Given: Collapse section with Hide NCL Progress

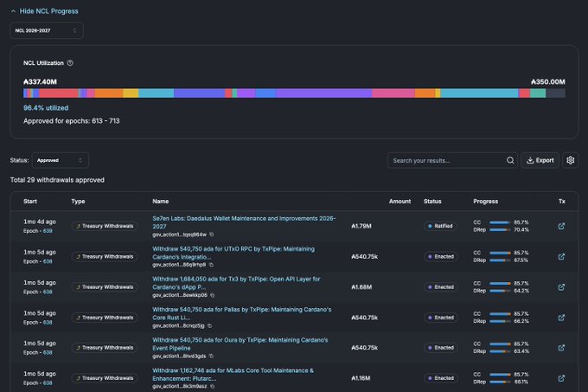Looking at the screenshot, I should [x=45, y=11].
